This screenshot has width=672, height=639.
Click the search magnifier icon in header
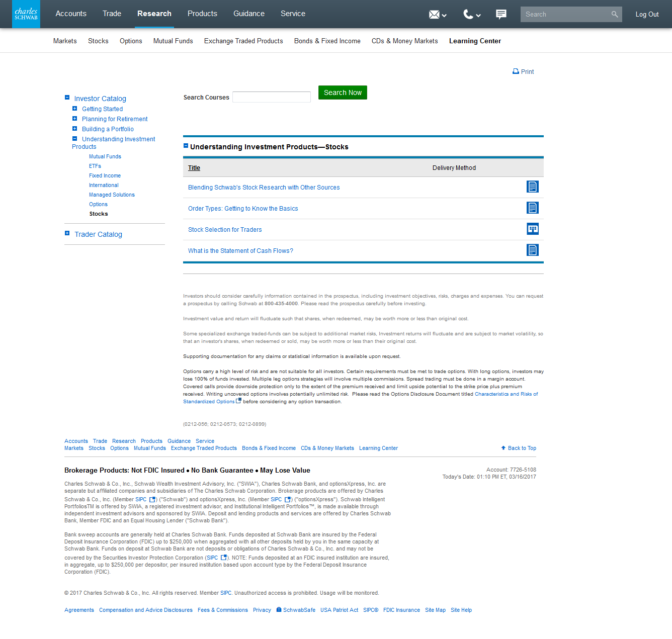[x=615, y=14]
